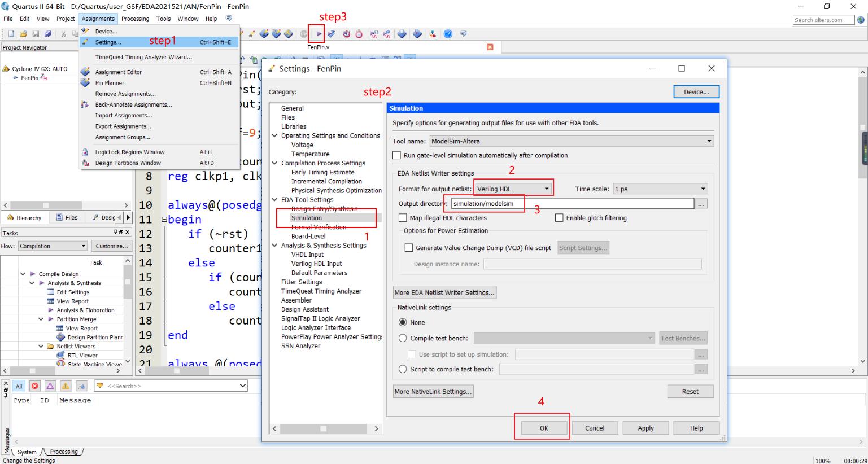Select Script to compile test bench radio
Viewport: 868px width, 464px height.
403,369
